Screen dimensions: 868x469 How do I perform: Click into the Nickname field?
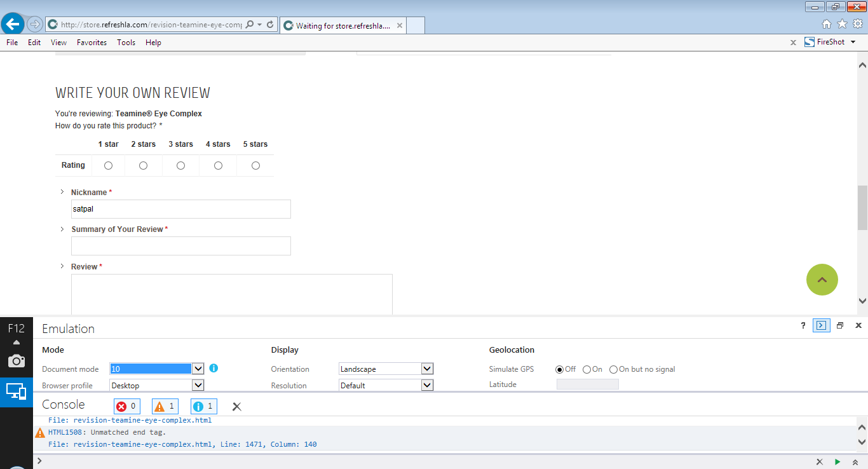pyautogui.click(x=181, y=209)
